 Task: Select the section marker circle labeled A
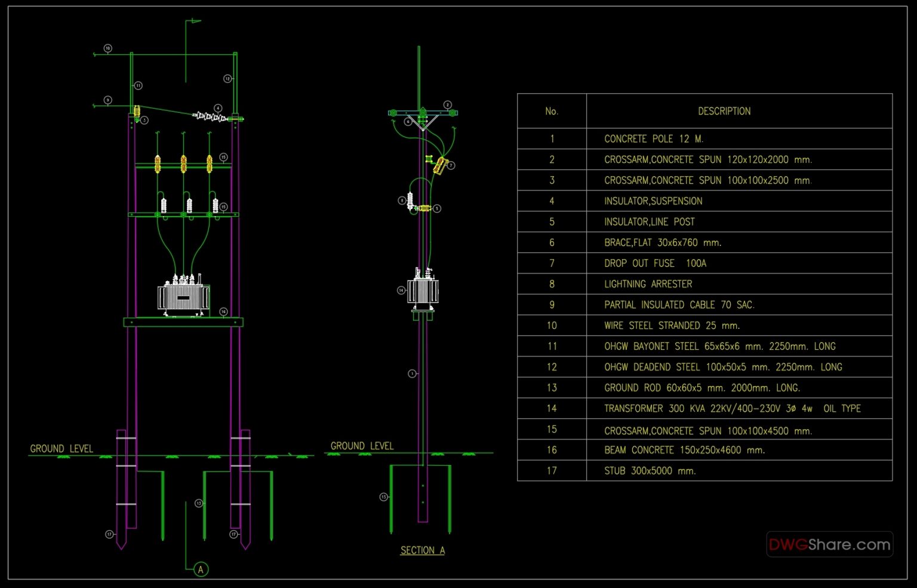[x=200, y=570]
